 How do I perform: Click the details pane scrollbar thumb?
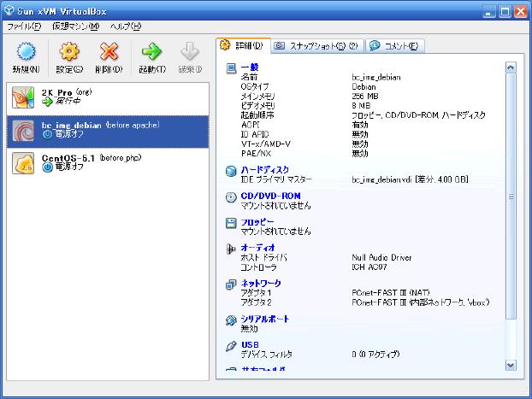pos(511,197)
